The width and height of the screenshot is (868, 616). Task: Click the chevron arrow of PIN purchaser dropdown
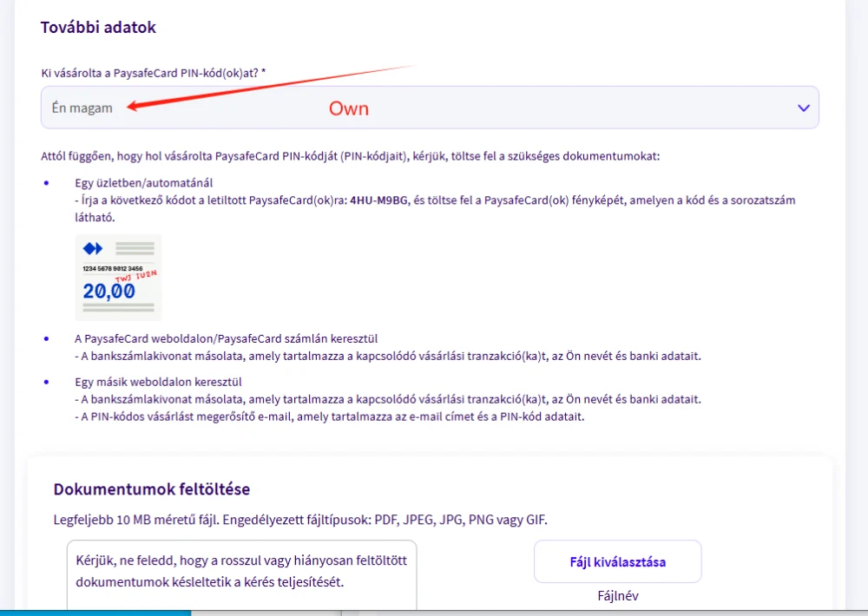point(803,108)
